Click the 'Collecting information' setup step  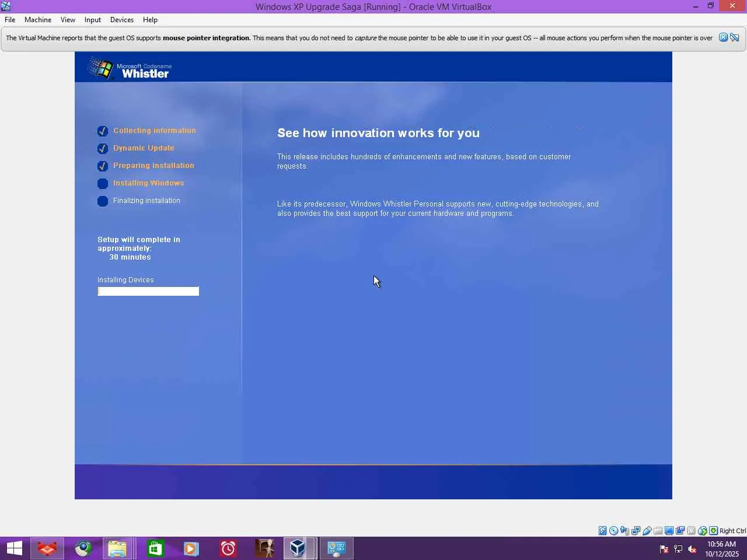coord(155,131)
